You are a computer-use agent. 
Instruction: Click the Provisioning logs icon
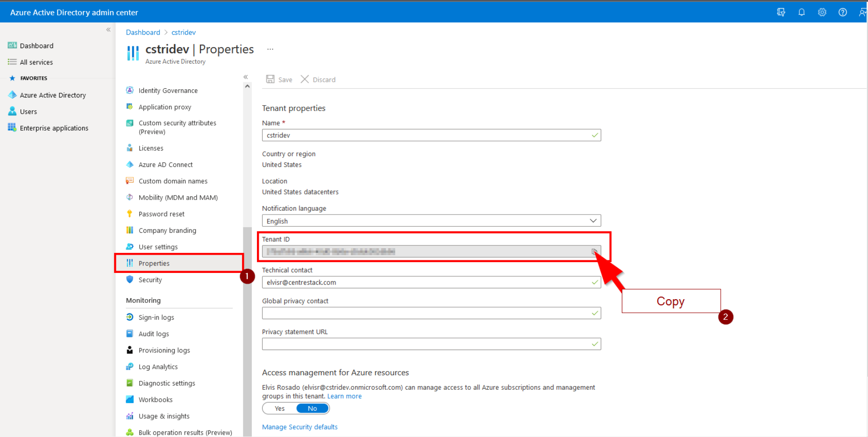click(130, 350)
